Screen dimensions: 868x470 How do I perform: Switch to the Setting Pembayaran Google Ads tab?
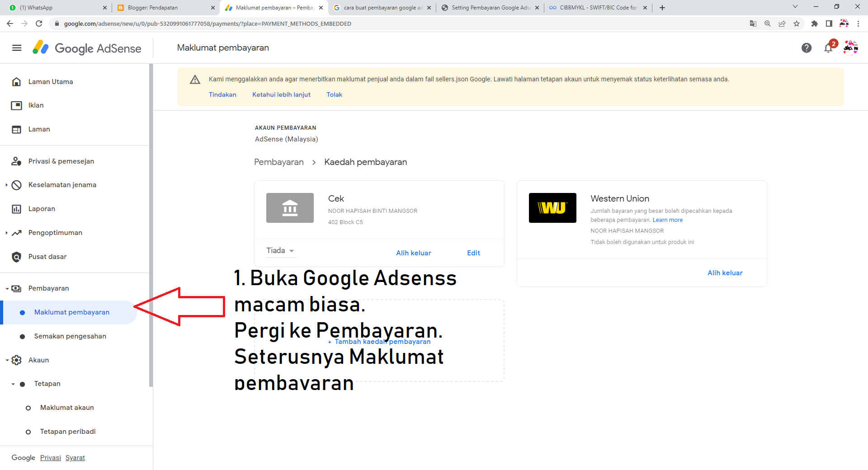tap(489, 8)
